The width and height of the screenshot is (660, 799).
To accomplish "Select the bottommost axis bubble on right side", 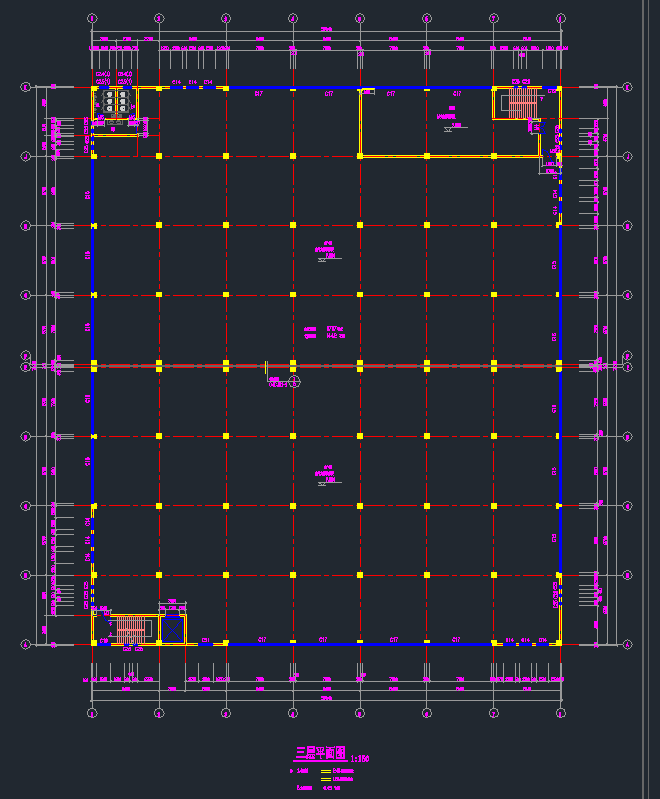I will (627, 645).
